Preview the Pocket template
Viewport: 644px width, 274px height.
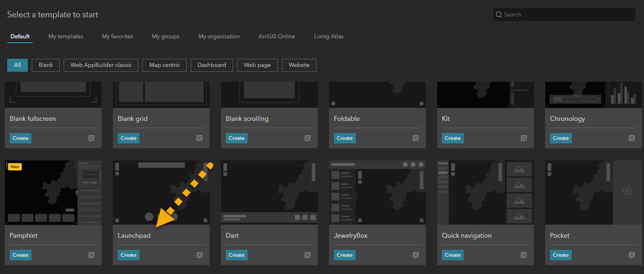coord(632,255)
